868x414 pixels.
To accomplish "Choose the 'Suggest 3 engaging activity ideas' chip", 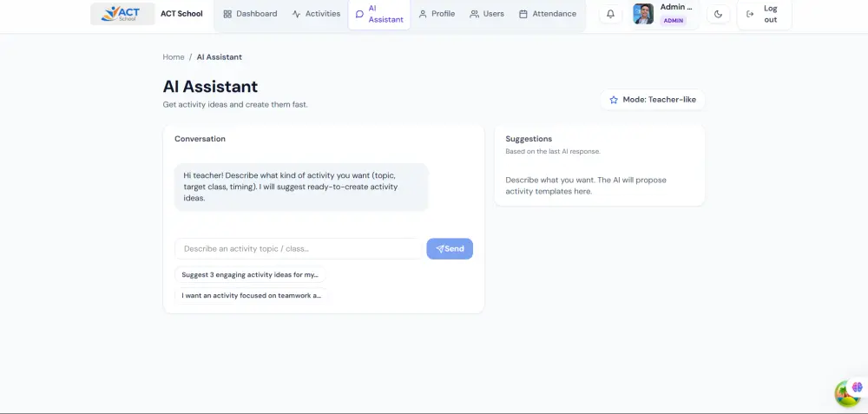I will (x=250, y=274).
